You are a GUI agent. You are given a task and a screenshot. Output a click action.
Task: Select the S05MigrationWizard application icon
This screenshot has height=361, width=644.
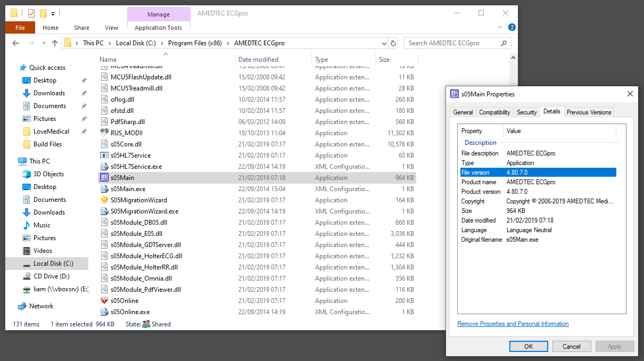[x=104, y=200]
